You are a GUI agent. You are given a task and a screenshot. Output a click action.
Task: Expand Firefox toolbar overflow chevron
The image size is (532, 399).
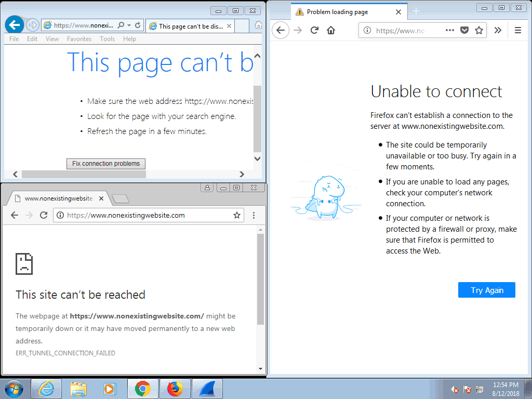click(498, 31)
